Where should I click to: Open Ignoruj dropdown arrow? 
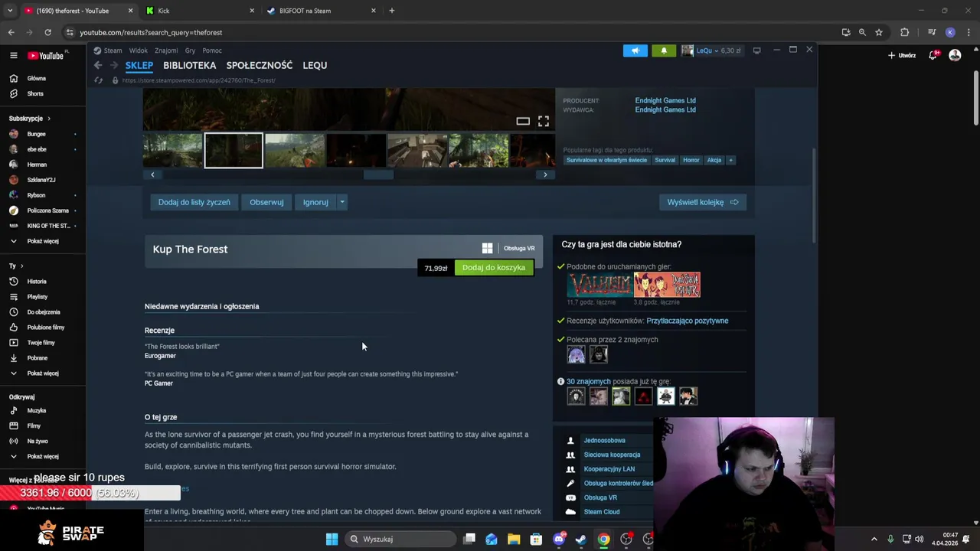342,202
